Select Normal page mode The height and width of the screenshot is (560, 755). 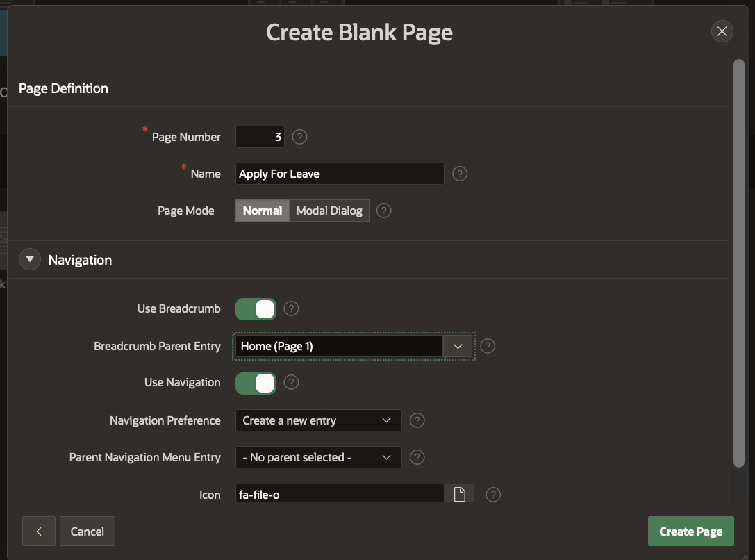(x=263, y=211)
